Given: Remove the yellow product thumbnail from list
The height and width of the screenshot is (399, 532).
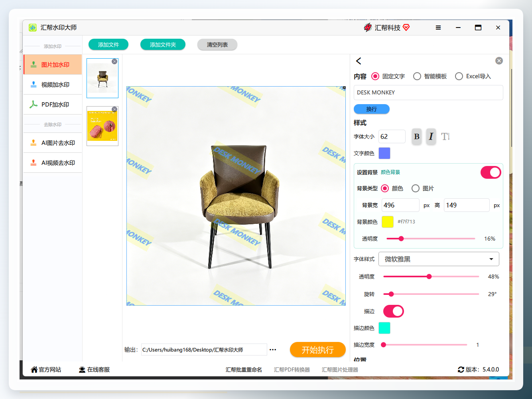Looking at the screenshot, I should [x=114, y=109].
